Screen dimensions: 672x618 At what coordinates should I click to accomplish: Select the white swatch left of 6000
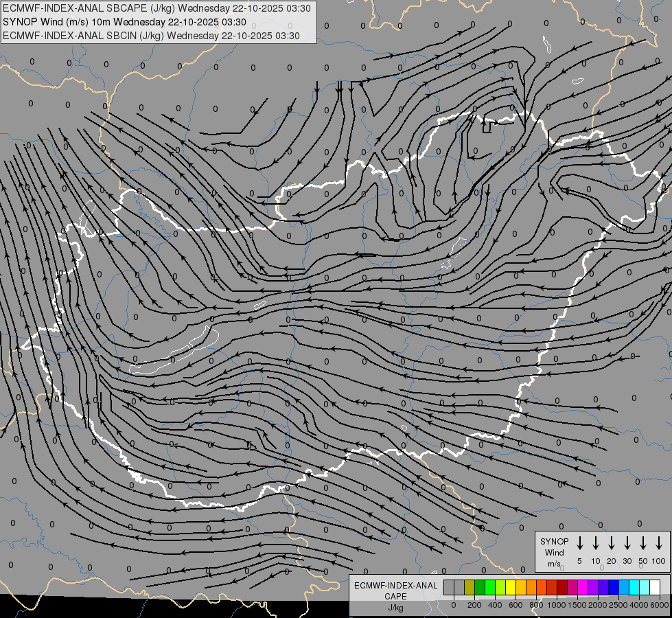(655, 587)
